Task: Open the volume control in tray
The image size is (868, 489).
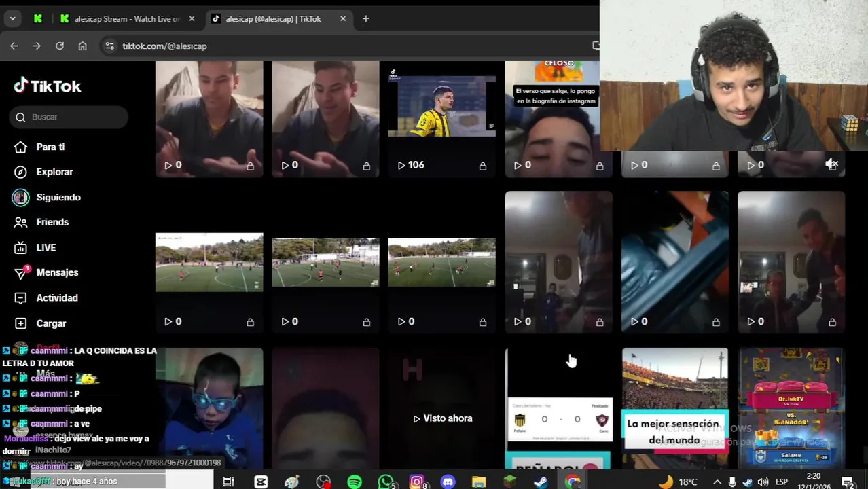Action: coord(763,482)
